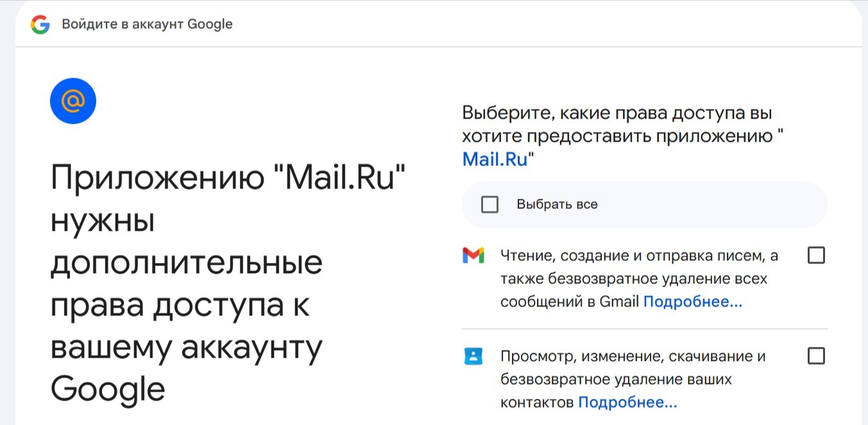The height and width of the screenshot is (425, 868).
Task: Click the blue Contacts icon
Action: click(473, 356)
